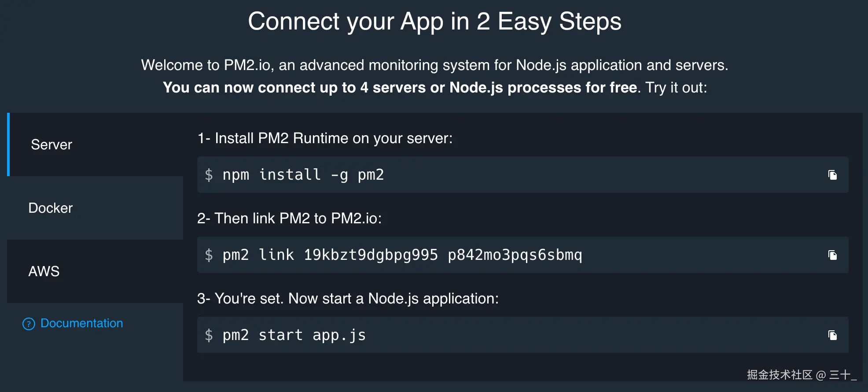Click the Documentation question mark icon
The height and width of the screenshot is (392, 868).
coord(29,324)
